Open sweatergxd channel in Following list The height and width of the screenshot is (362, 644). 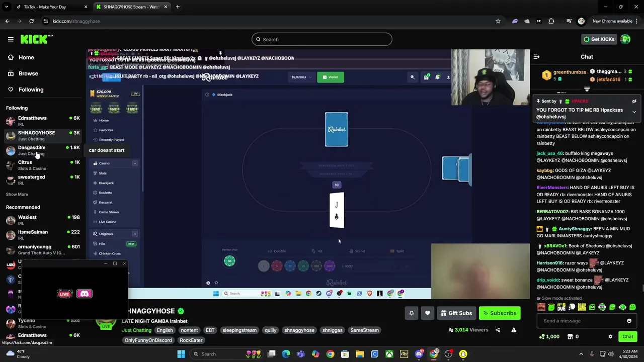[x=43, y=179]
